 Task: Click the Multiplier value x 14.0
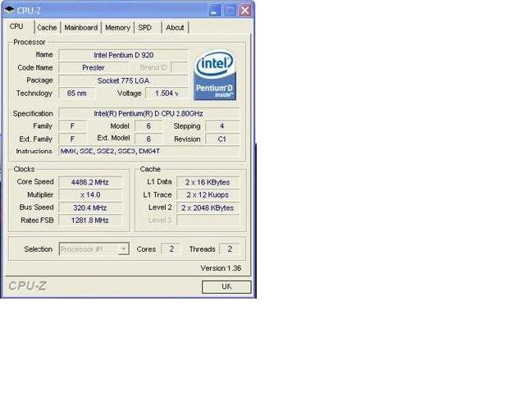90,195
